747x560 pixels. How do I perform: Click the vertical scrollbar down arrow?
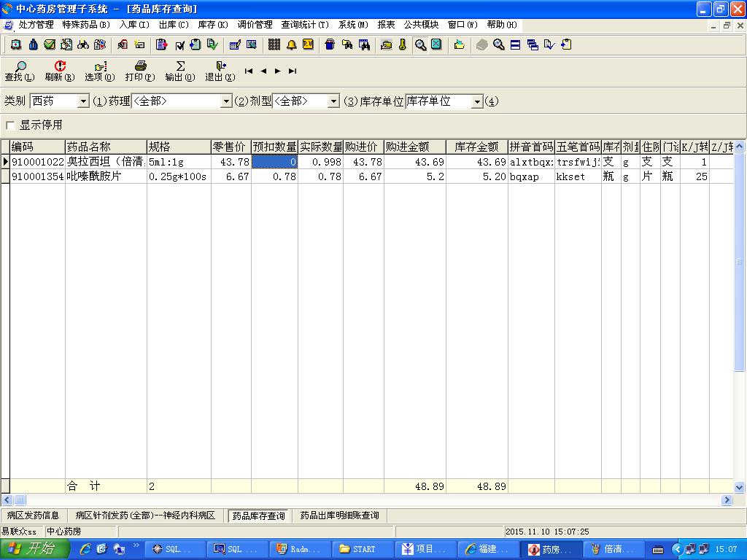(739, 486)
